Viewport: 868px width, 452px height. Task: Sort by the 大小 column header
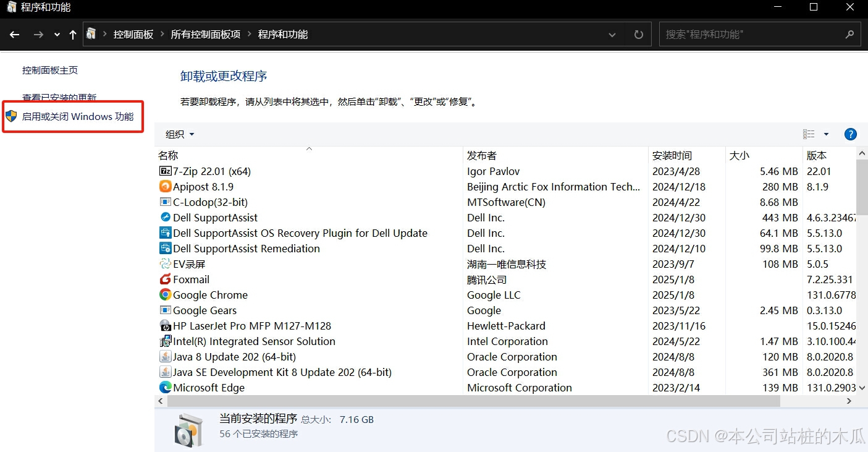tap(764, 155)
